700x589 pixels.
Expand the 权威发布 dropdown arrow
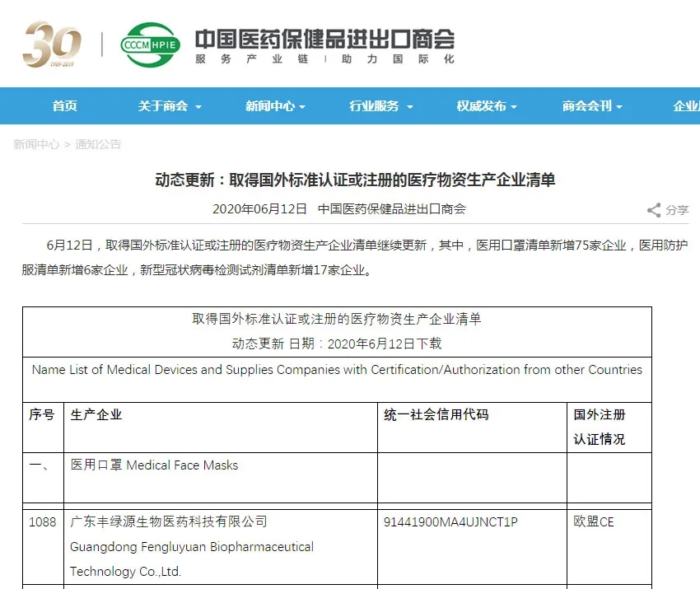[513, 107]
